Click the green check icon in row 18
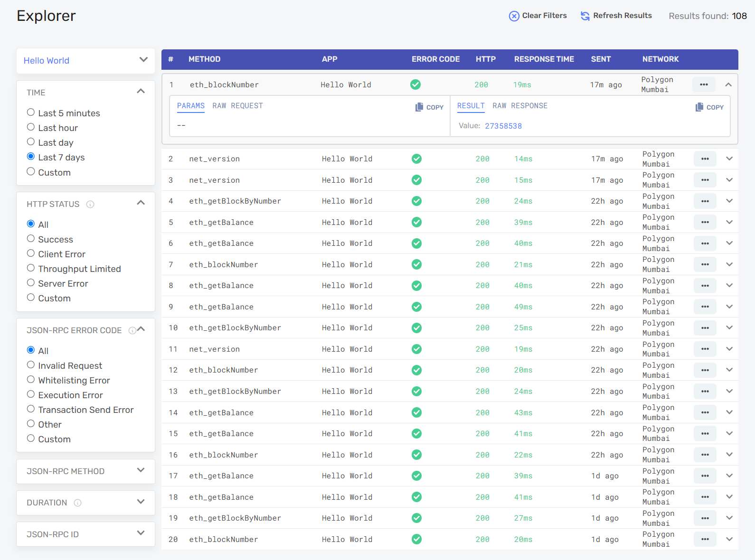 tap(416, 497)
